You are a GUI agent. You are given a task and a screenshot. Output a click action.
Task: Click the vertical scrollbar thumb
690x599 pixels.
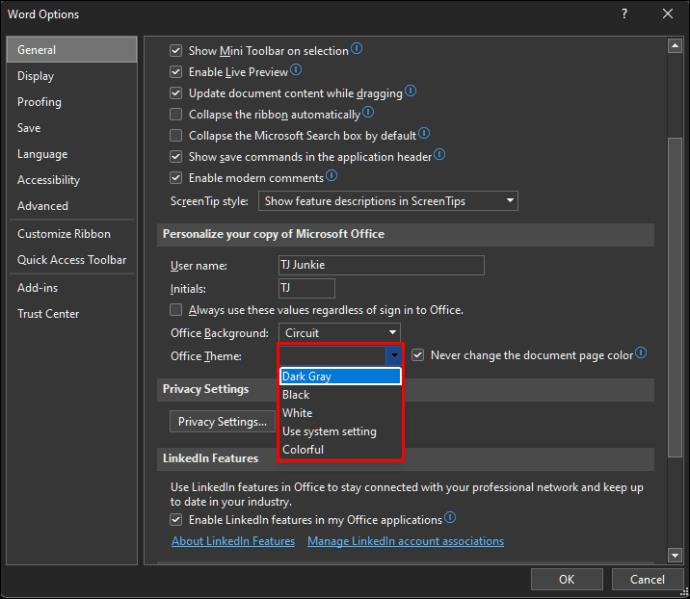(x=675, y=298)
